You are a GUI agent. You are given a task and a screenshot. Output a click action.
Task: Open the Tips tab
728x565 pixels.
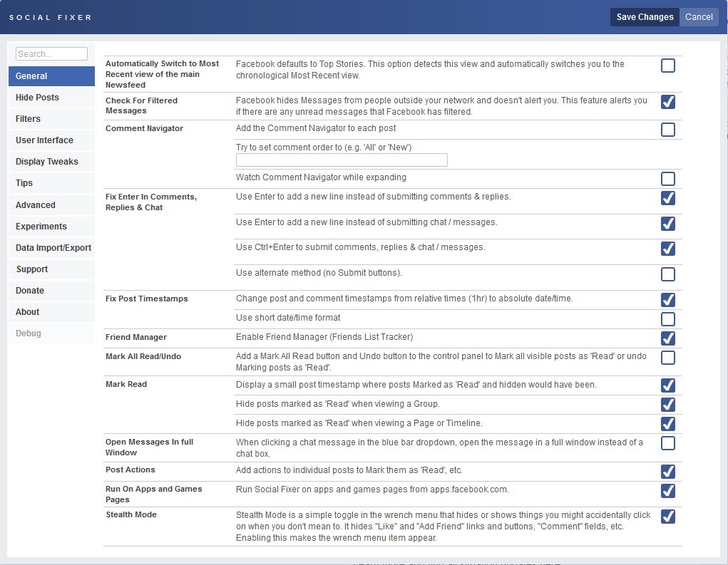click(51, 183)
